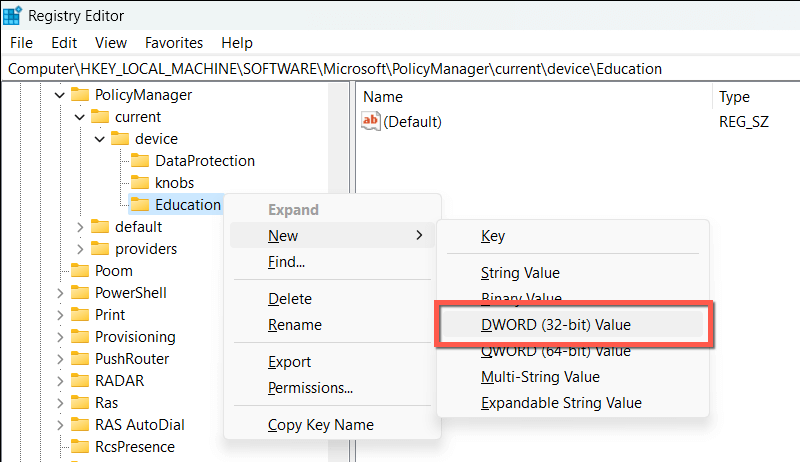Collapse the current key node
Screen dimensions: 800x462
(80, 117)
